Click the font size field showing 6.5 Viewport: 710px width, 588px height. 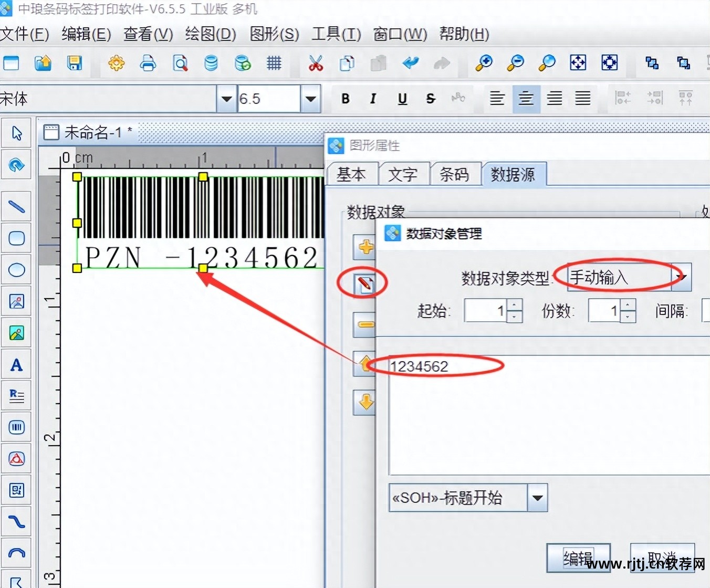[269, 99]
